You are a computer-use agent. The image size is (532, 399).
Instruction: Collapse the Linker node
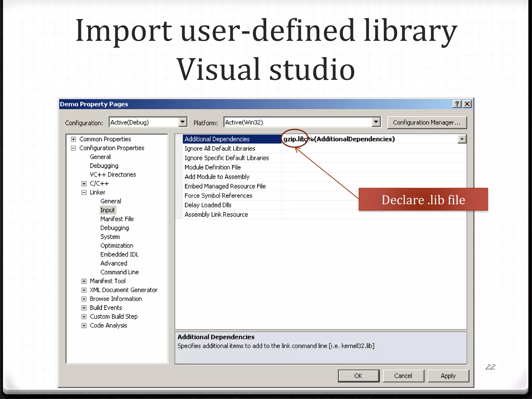point(84,192)
